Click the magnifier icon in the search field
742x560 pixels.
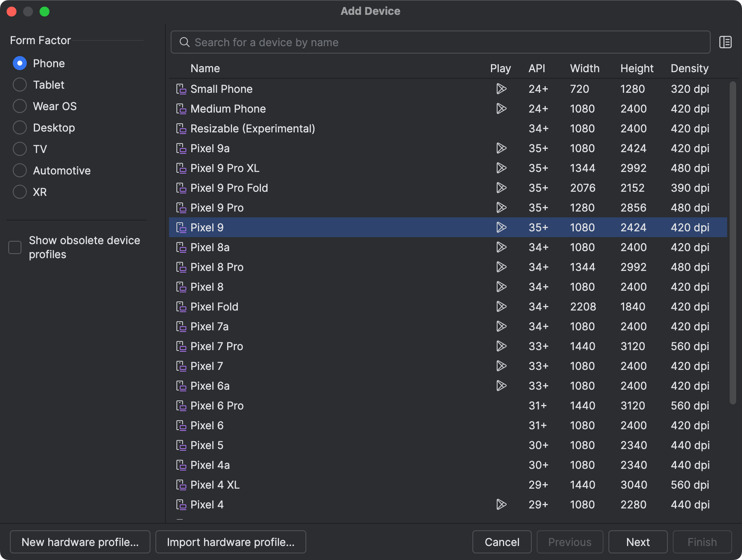(x=184, y=42)
